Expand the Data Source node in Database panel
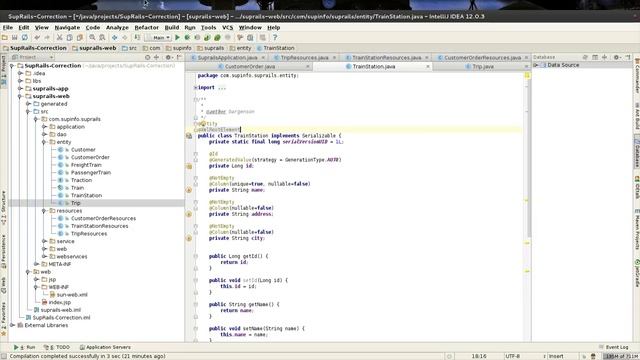This screenshot has height=360, width=640. click(536, 65)
